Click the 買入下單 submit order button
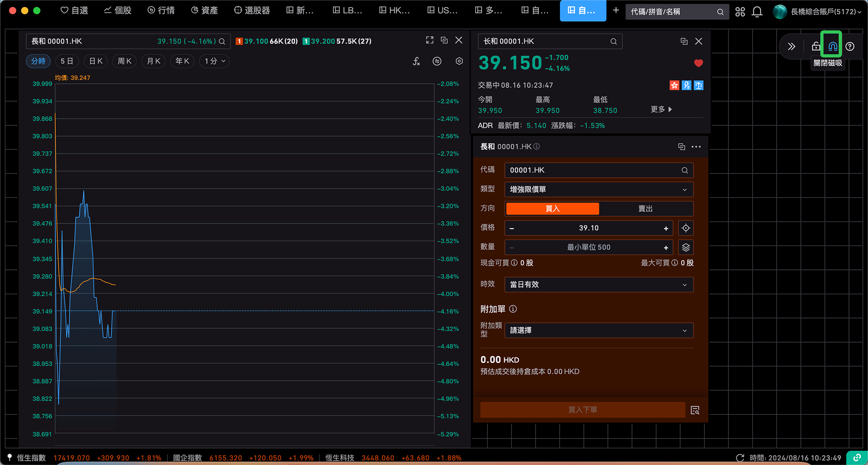 pyautogui.click(x=582, y=410)
